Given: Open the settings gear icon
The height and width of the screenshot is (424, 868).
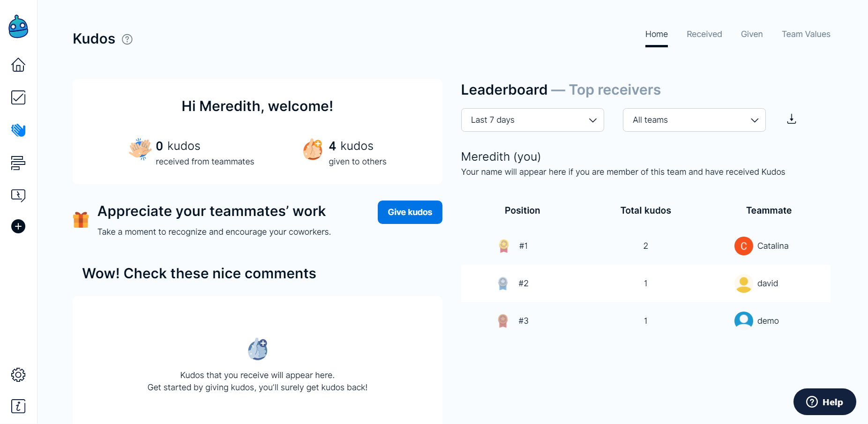Looking at the screenshot, I should click(x=18, y=375).
